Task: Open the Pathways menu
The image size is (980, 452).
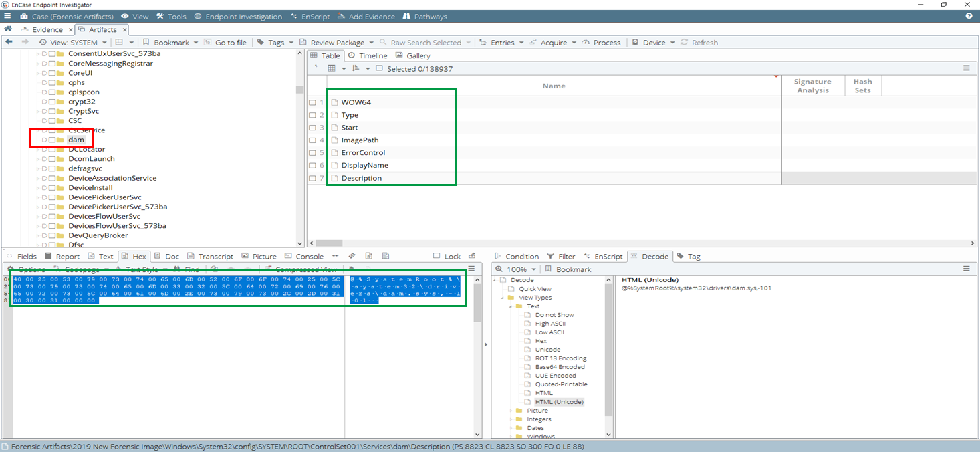Action: tap(425, 16)
